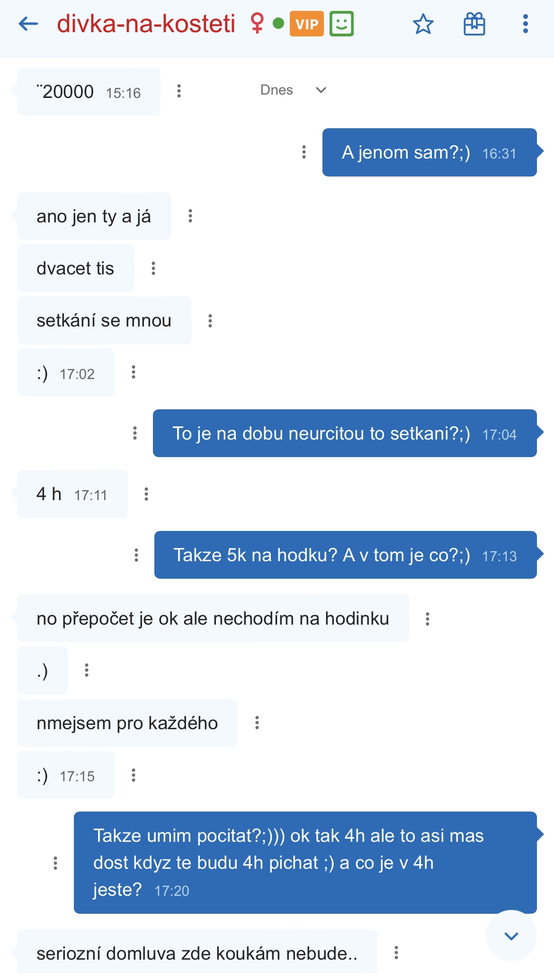The height and width of the screenshot is (980, 554).
Task: Open options for the "20000" message
Action: (179, 91)
